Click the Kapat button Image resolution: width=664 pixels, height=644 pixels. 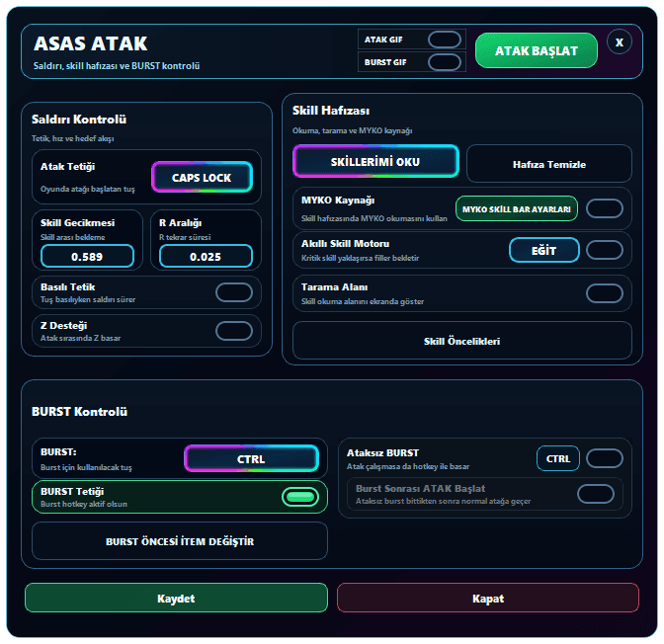pyautogui.click(x=488, y=598)
